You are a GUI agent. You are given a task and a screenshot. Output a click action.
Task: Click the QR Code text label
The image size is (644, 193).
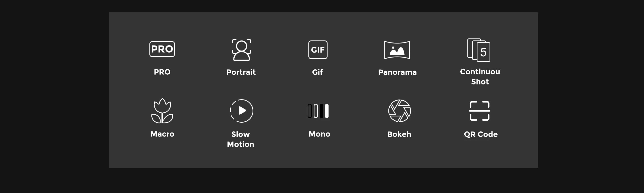click(x=481, y=134)
